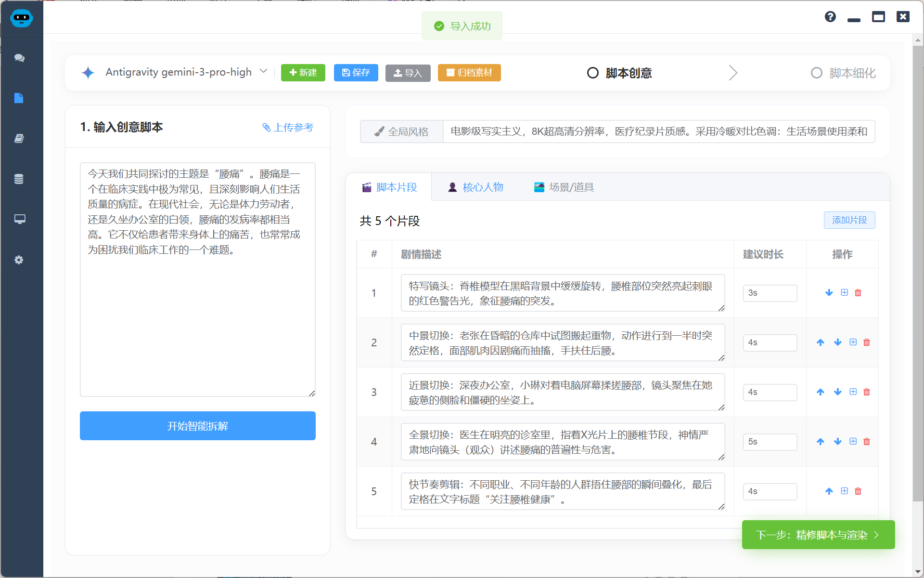924x578 pixels.
Task: Open the database panel in the sidebar
Action: pos(19,179)
